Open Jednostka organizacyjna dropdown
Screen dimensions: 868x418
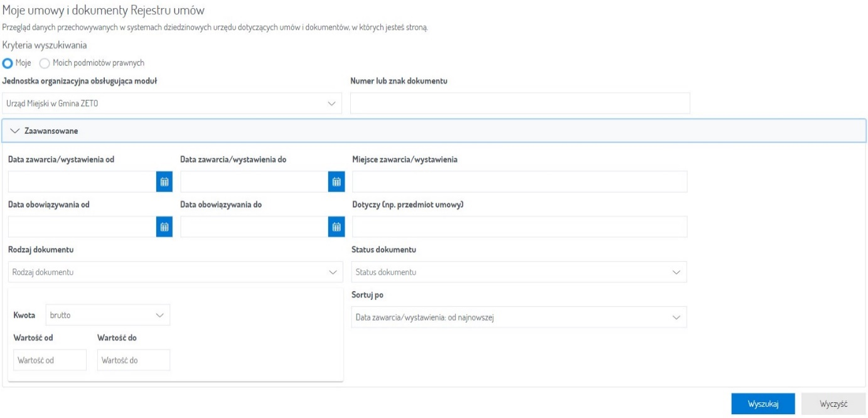pos(172,104)
